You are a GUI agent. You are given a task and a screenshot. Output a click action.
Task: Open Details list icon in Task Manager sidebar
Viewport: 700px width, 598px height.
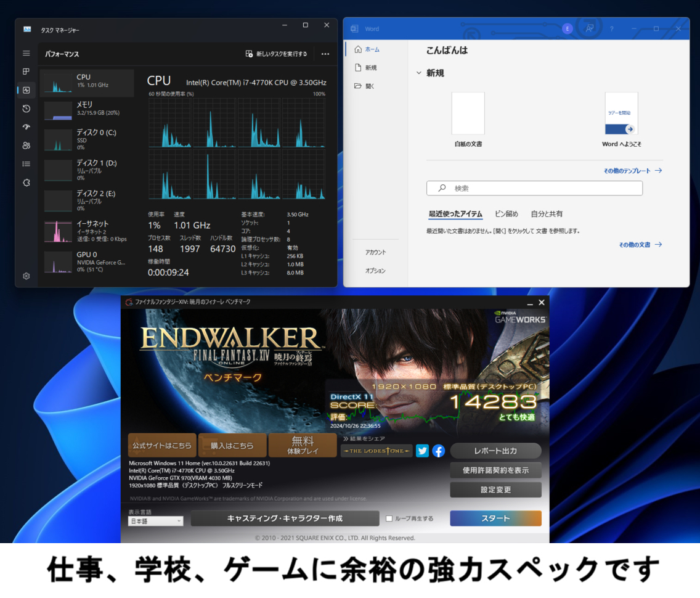click(26, 164)
